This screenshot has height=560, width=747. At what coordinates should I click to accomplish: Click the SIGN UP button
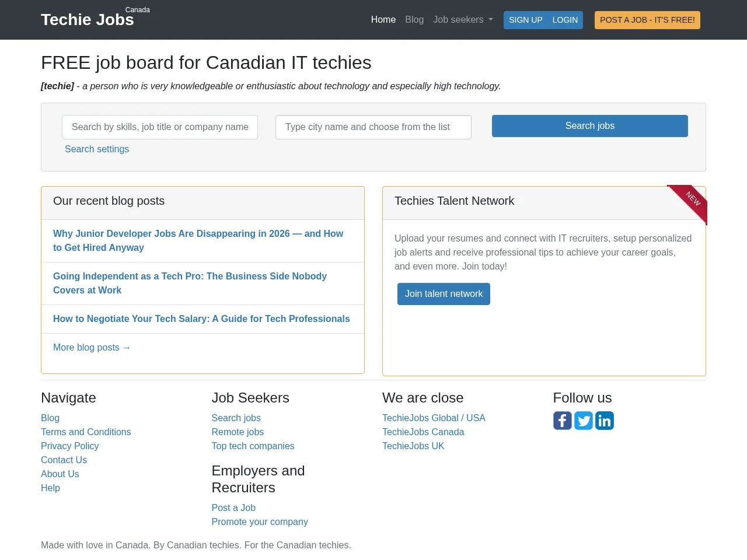point(526,20)
